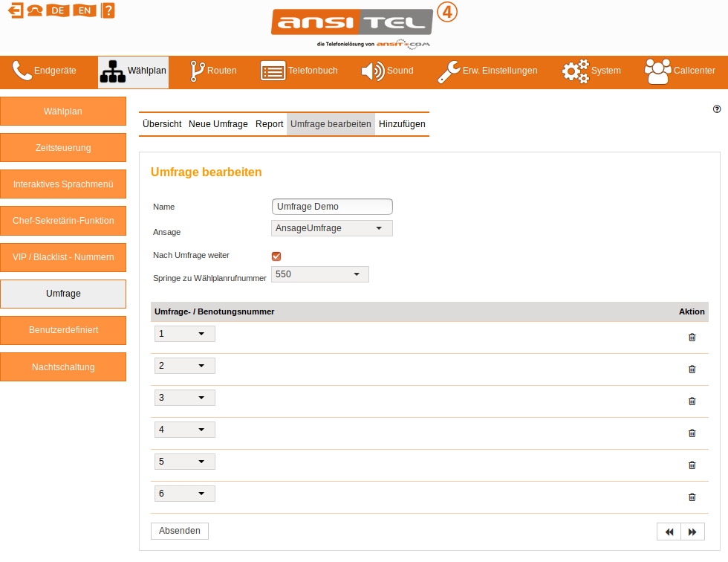Delete survey rating number 1 row
This screenshot has height=562, width=728.
pos(692,337)
